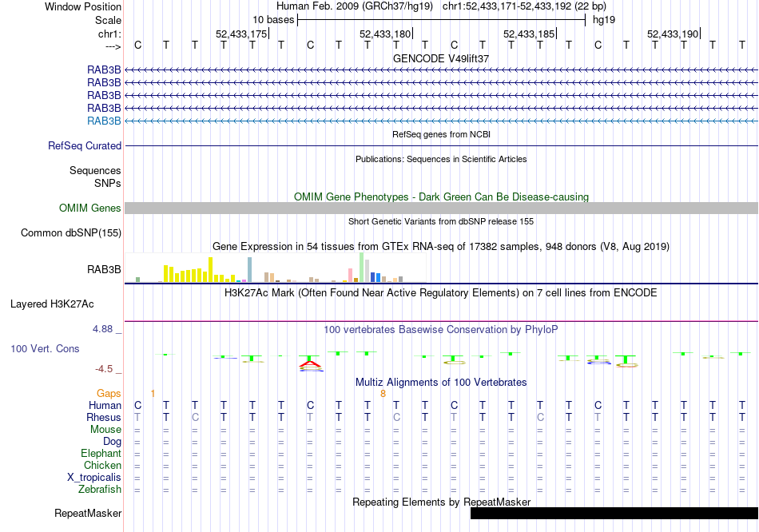Click the light-blue RAB3B transcript label
The height and width of the screenshot is (532, 759).
coord(104,121)
